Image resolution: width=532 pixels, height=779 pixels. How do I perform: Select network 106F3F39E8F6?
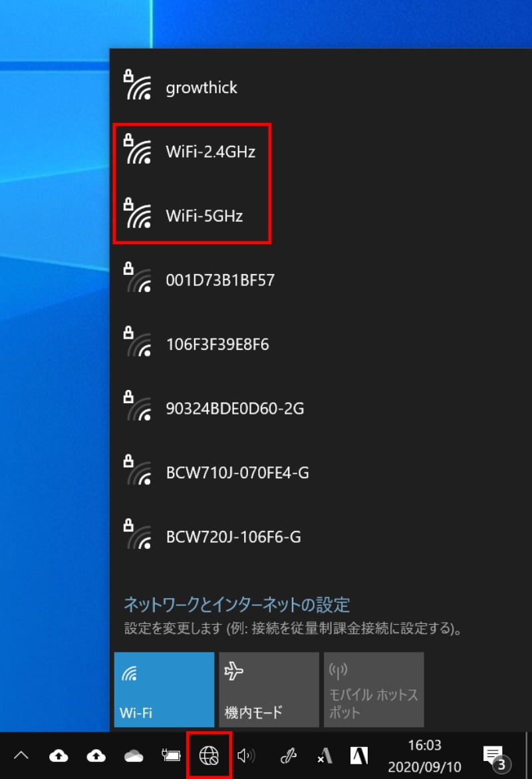pyautogui.click(x=321, y=344)
